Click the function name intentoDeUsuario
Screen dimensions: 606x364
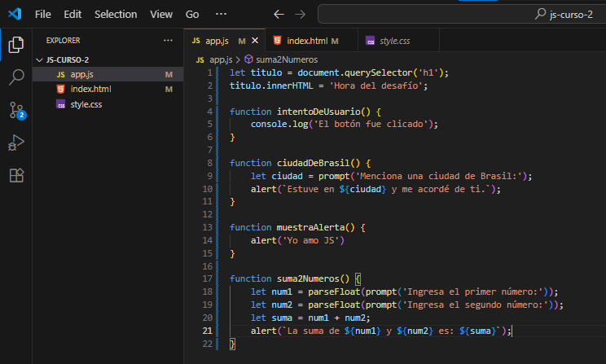(318, 112)
